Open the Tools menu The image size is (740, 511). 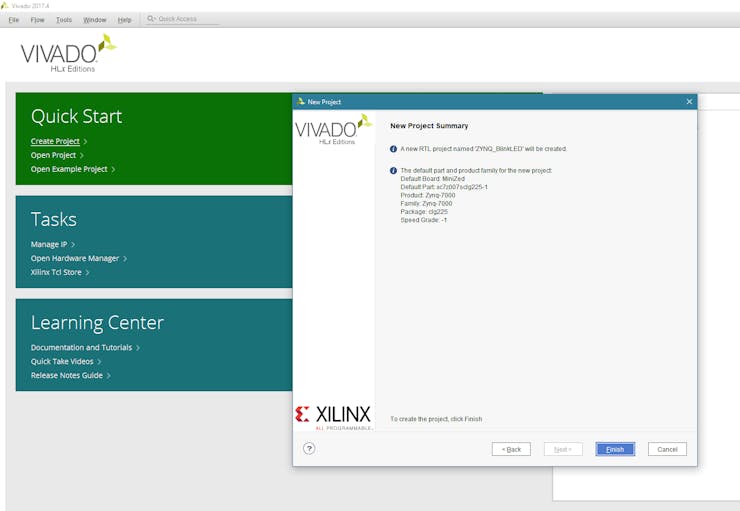pos(64,20)
